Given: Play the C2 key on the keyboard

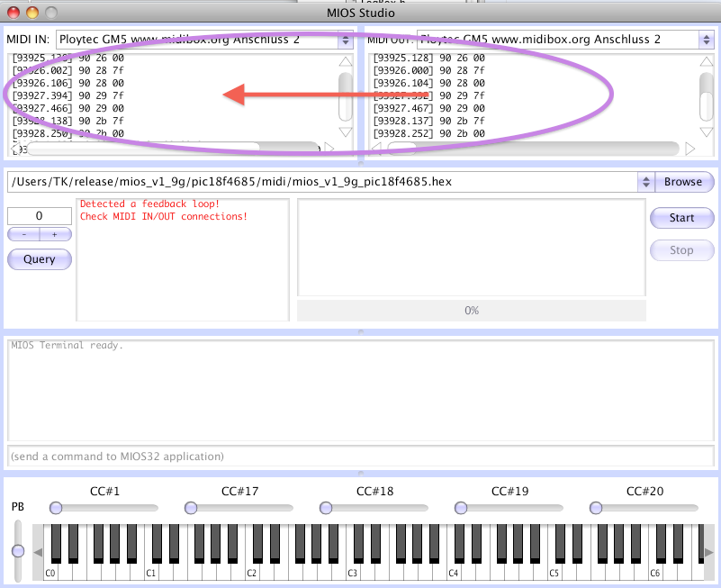Looking at the screenshot, I should coord(251,573).
